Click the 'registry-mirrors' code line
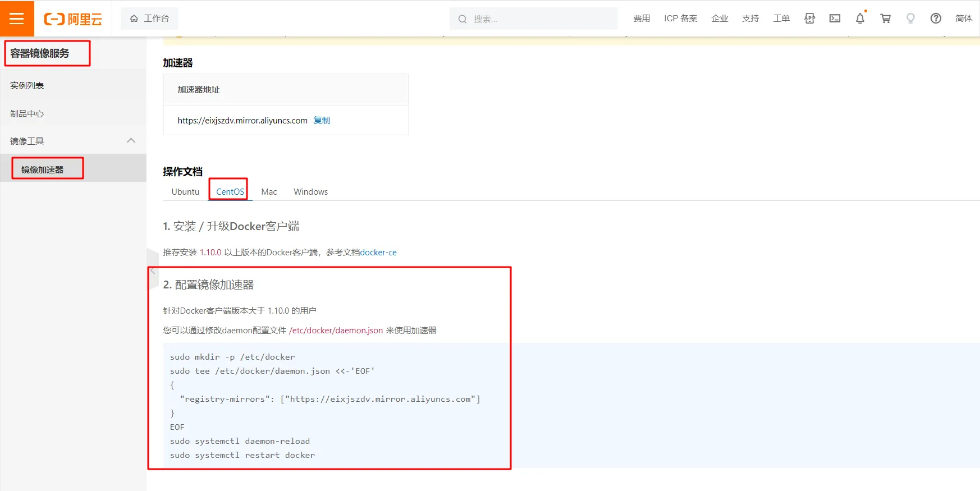The width and height of the screenshot is (980, 491). pos(330,399)
